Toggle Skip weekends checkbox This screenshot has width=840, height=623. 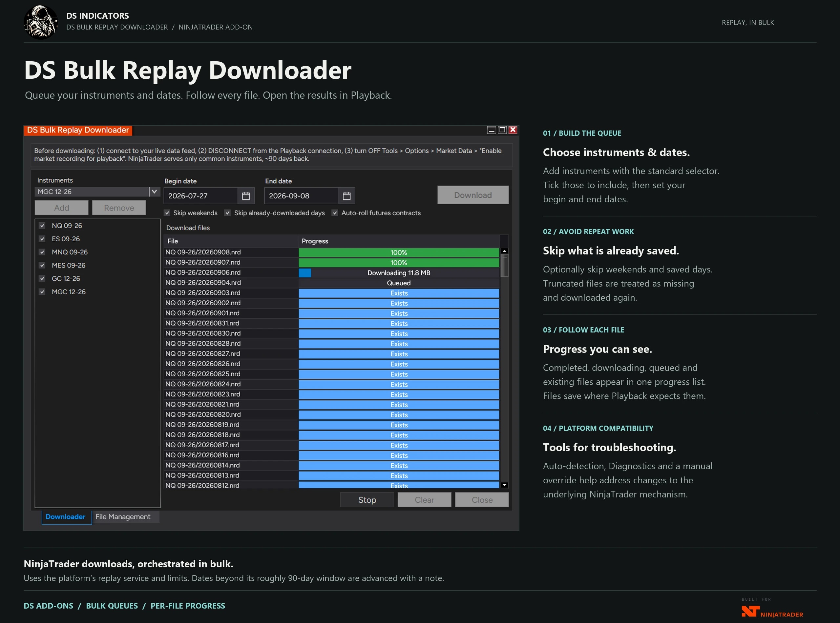[x=167, y=213]
